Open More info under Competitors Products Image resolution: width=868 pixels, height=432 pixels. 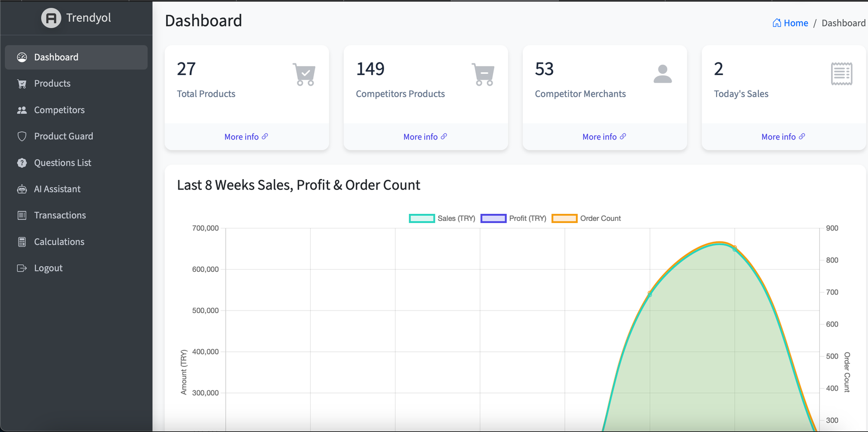point(425,137)
